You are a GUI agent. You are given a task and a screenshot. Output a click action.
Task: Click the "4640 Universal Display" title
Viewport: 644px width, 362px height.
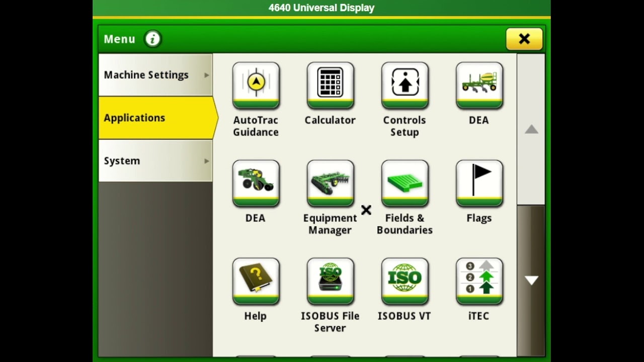(x=321, y=8)
